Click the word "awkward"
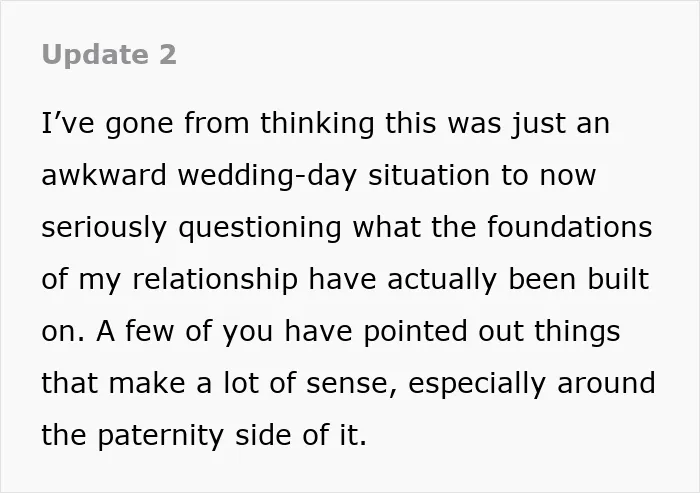 (104, 175)
